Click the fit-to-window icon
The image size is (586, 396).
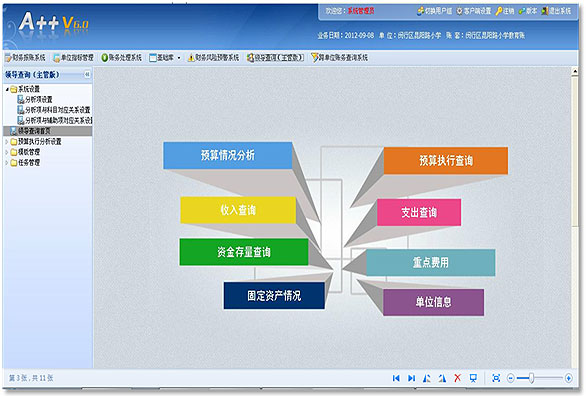point(496,378)
